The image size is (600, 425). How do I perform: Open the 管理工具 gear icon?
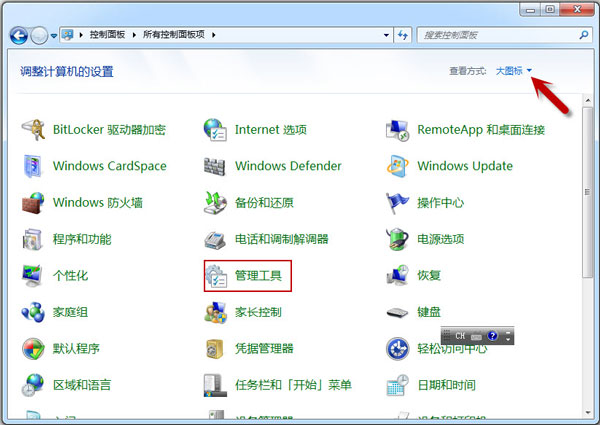coord(216,276)
